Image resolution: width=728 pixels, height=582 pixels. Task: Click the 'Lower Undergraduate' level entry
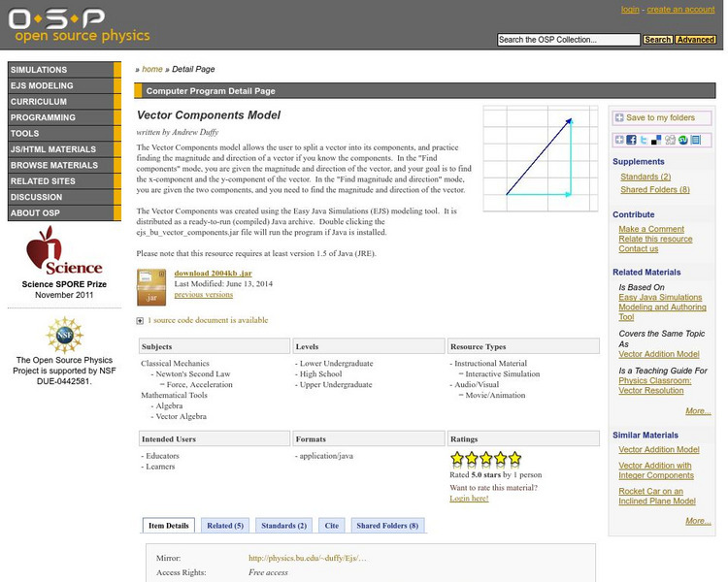336,364
